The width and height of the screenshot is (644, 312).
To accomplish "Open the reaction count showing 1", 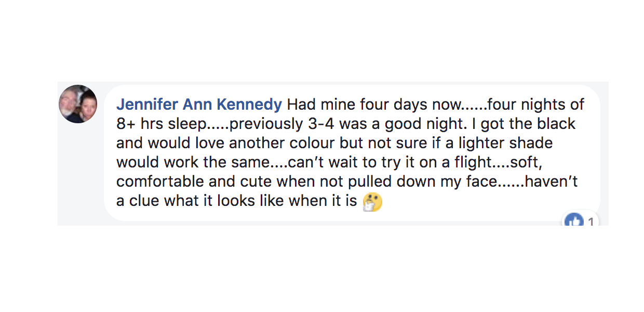I will tap(591, 223).
